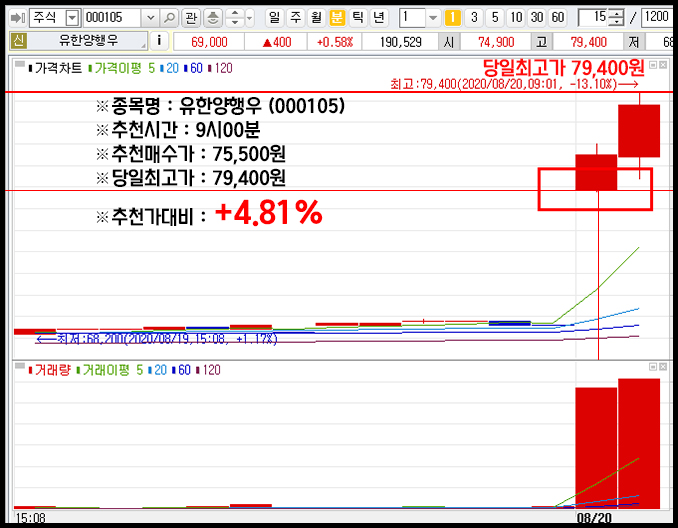Screen dimensions: 678x528
Task: Click the open price value 74,900
Action: (x=496, y=42)
